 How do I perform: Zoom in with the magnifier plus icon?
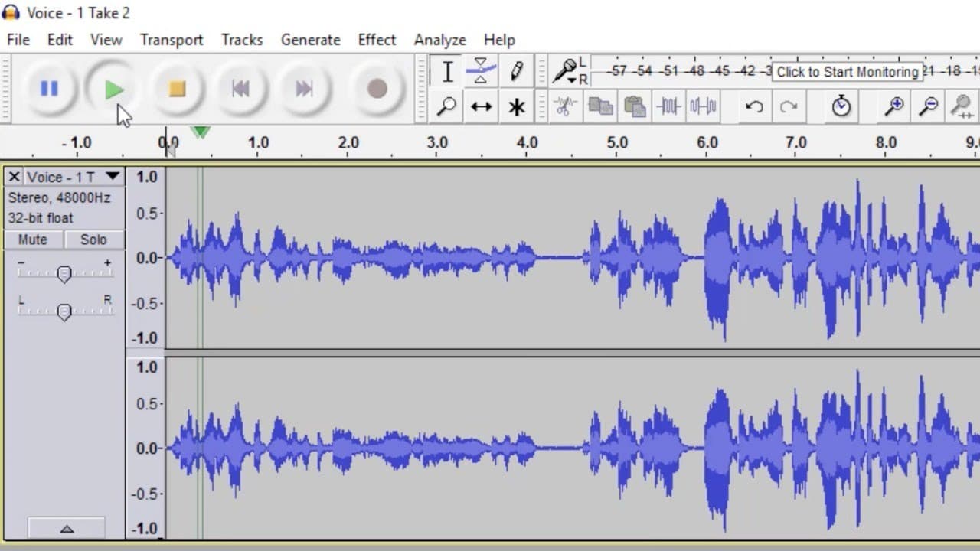tap(893, 106)
